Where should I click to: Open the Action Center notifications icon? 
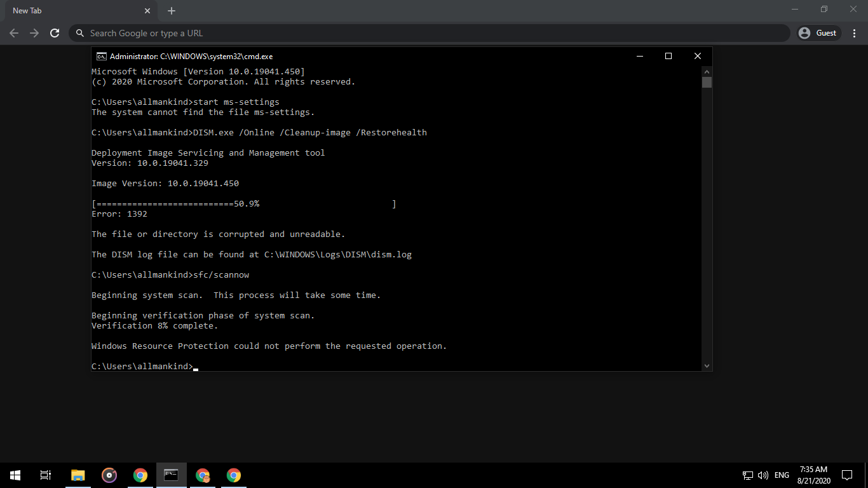[847, 475]
